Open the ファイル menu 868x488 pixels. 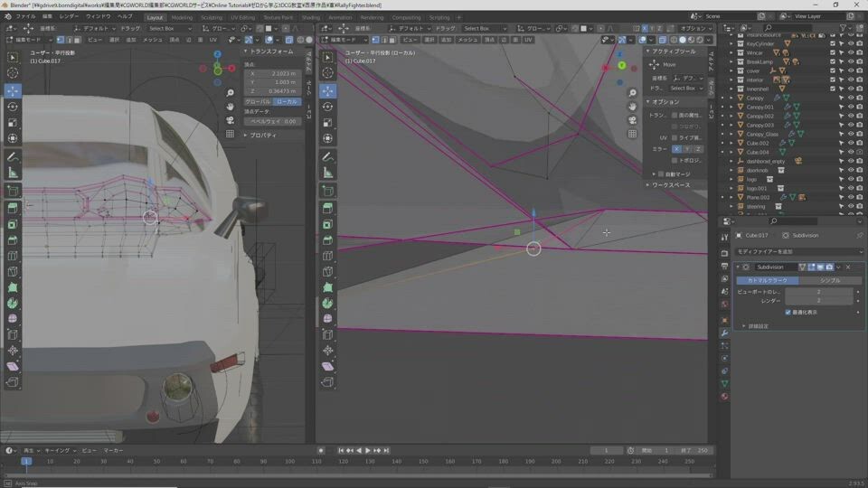click(x=25, y=16)
